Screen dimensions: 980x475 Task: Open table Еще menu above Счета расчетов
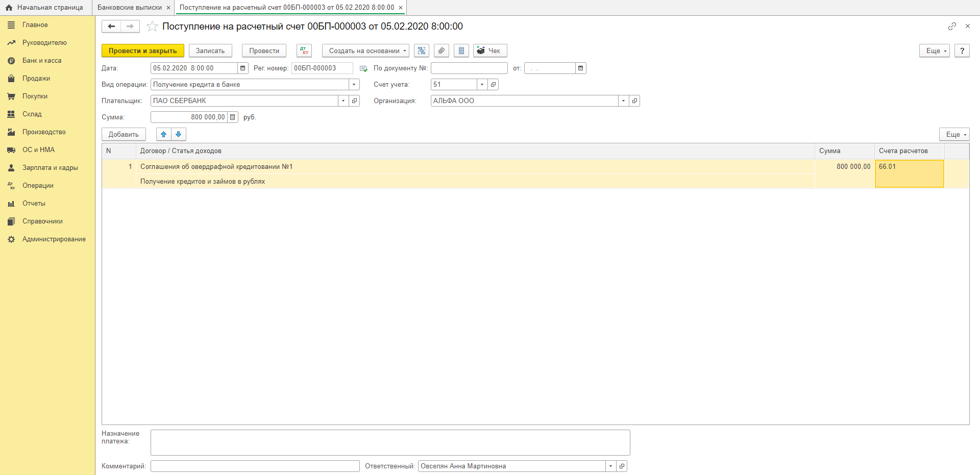(954, 134)
